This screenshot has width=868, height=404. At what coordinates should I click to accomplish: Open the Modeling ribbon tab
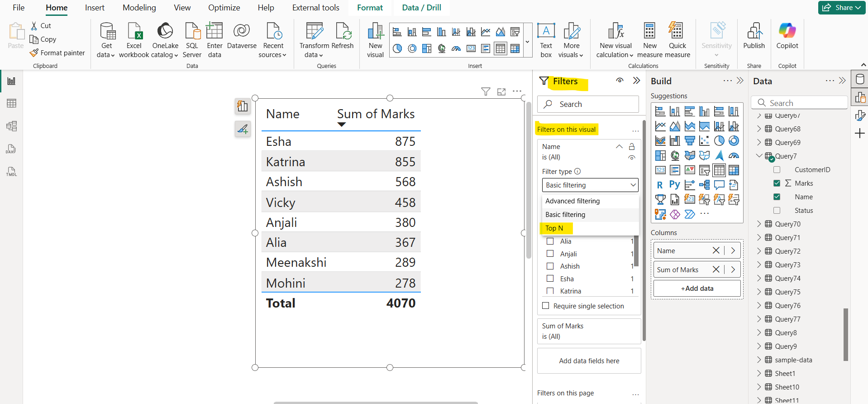[139, 8]
